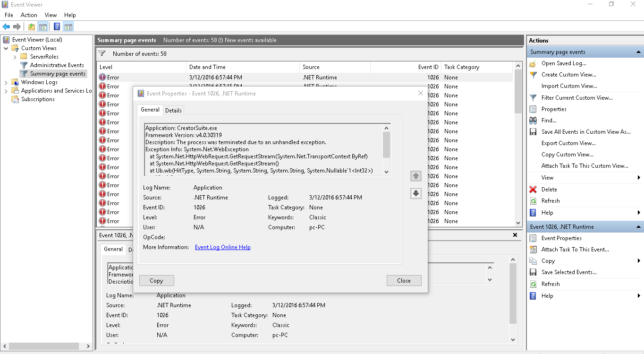The height and width of the screenshot is (354, 644).
Task: Collapse the Custom Views tree node
Action: [6, 48]
